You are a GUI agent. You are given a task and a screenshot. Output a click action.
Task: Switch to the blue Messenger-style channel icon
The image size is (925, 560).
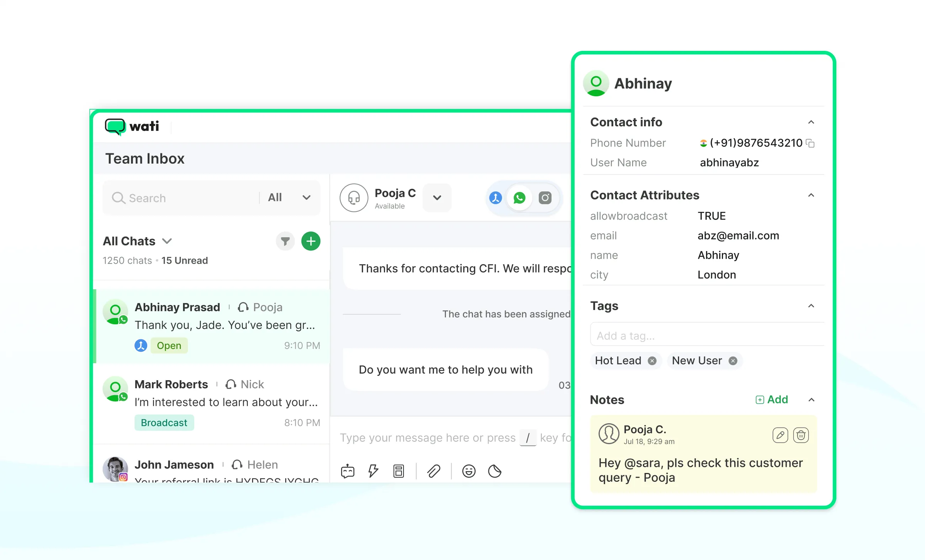(x=496, y=198)
